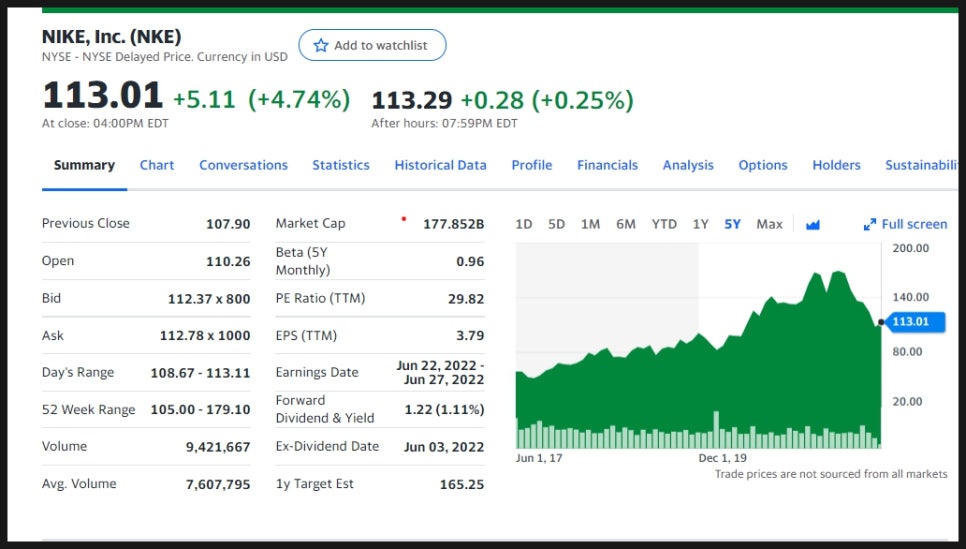
Task: Select the 1D chart range
Action: pos(524,224)
